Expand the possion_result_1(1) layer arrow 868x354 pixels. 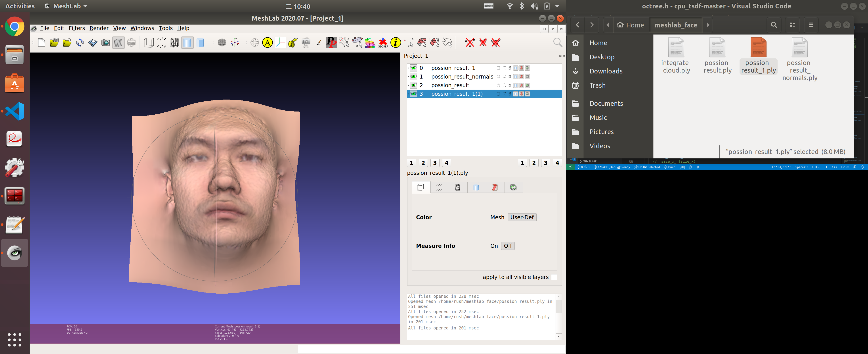coord(408,94)
